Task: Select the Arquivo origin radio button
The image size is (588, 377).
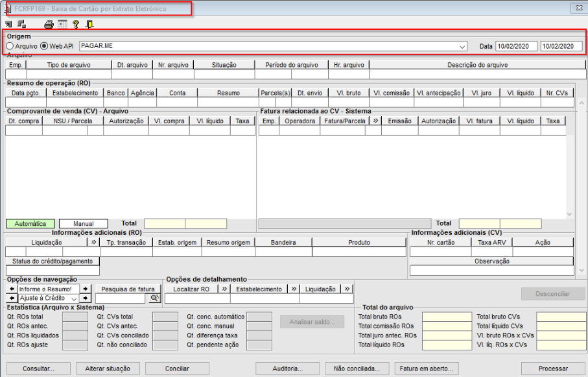Action: click(10, 46)
